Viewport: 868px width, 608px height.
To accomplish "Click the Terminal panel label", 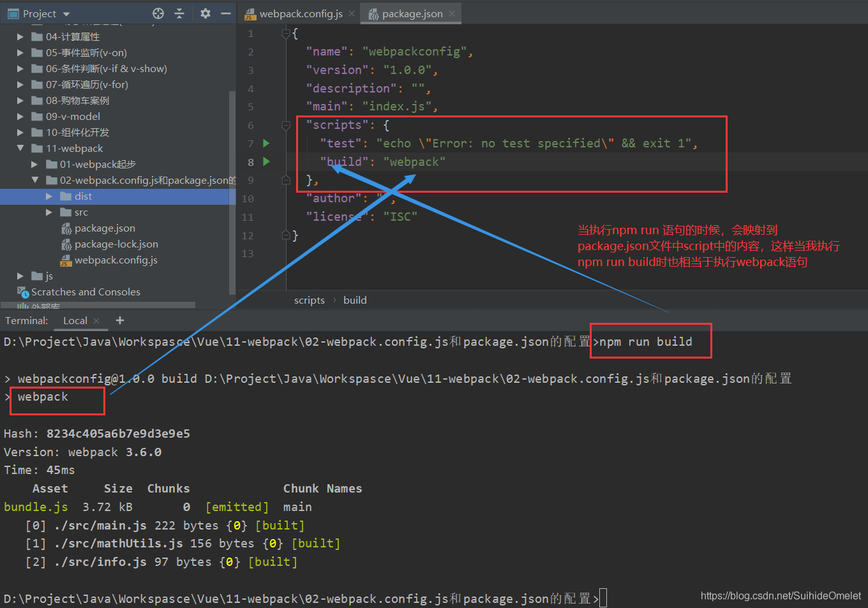I will click(x=27, y=321).
